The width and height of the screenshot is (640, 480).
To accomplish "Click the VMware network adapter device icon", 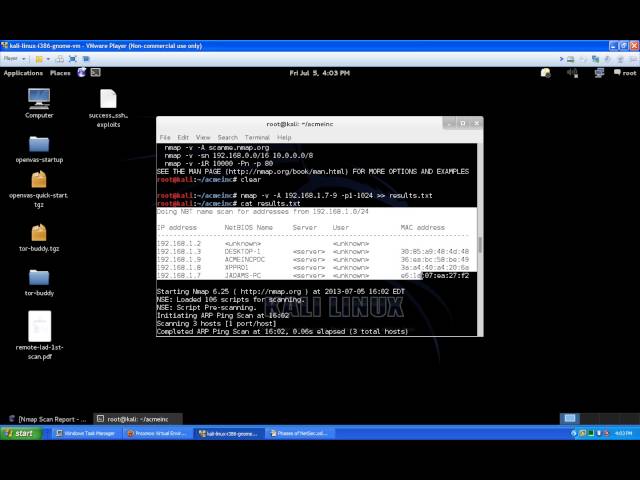I will click(596, 59).
